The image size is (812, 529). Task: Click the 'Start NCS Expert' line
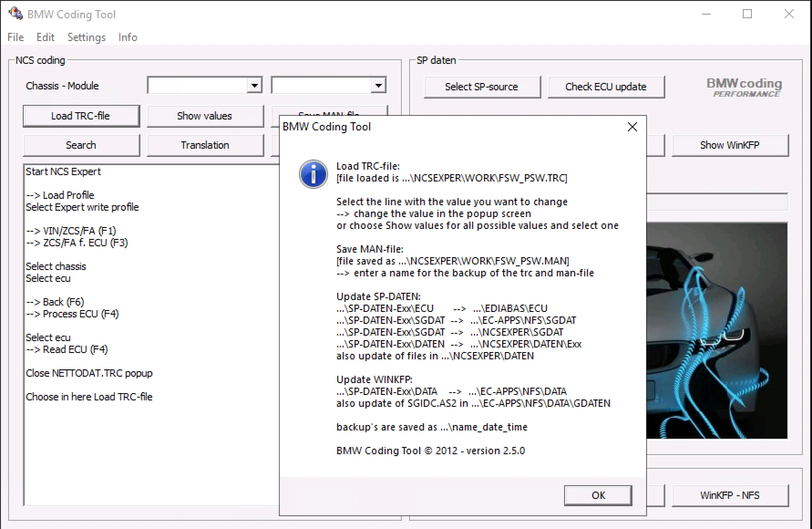[x=63, y=171]
